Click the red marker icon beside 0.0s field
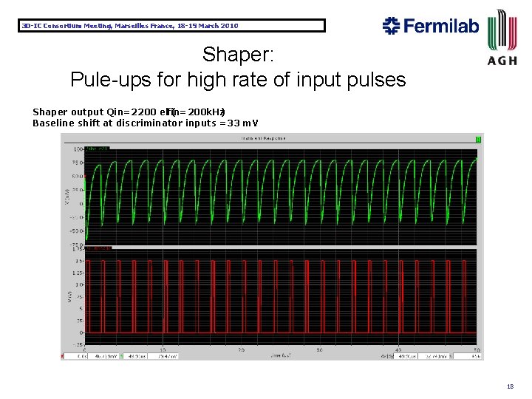This screenshot has height=399, width=532. point(62,356)
